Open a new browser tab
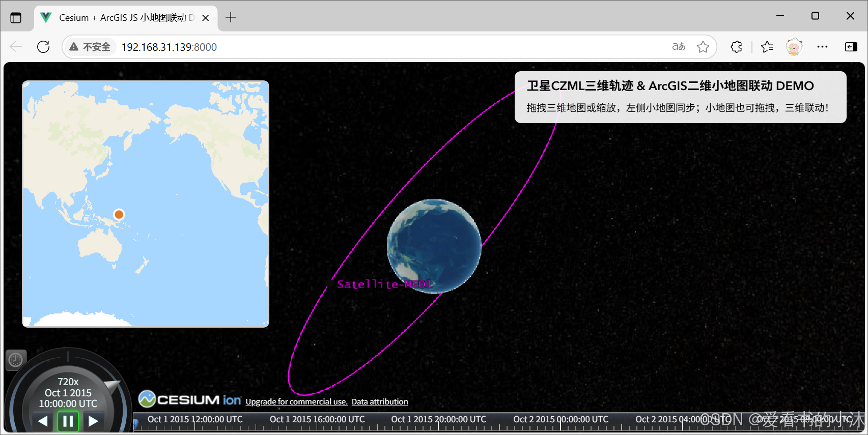 coord(231,17)
